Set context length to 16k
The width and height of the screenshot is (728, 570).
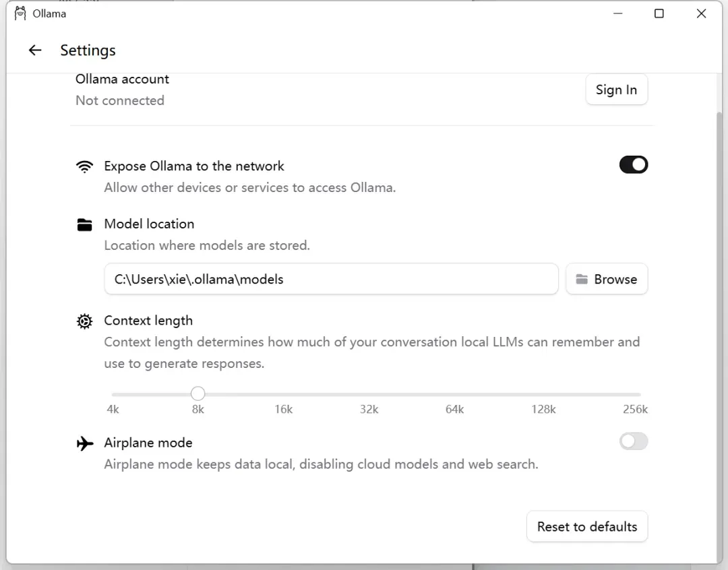tap(283, 409)
